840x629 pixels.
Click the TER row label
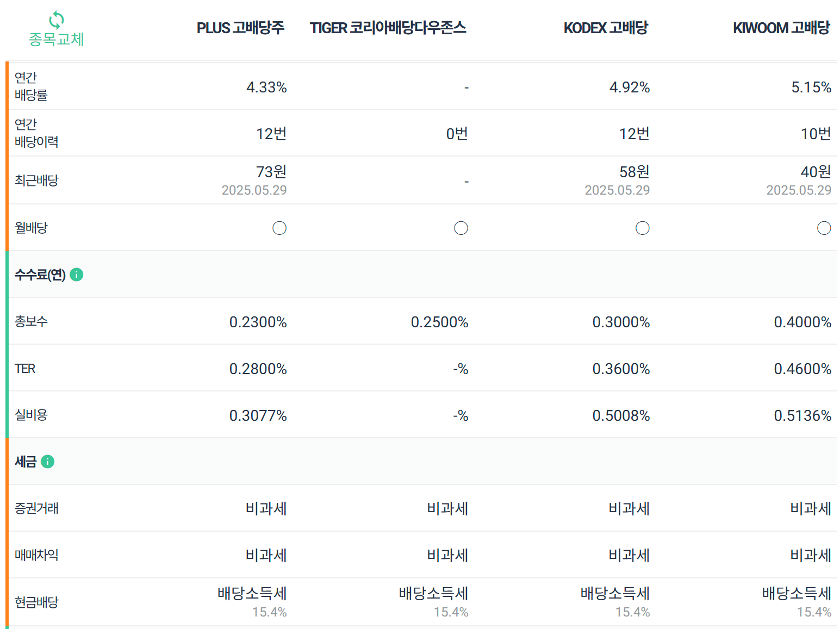coord(25,369)
